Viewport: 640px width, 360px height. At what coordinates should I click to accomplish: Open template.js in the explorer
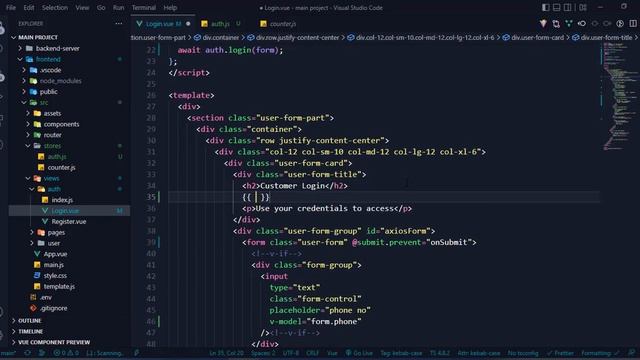click(x=59, y=287)
